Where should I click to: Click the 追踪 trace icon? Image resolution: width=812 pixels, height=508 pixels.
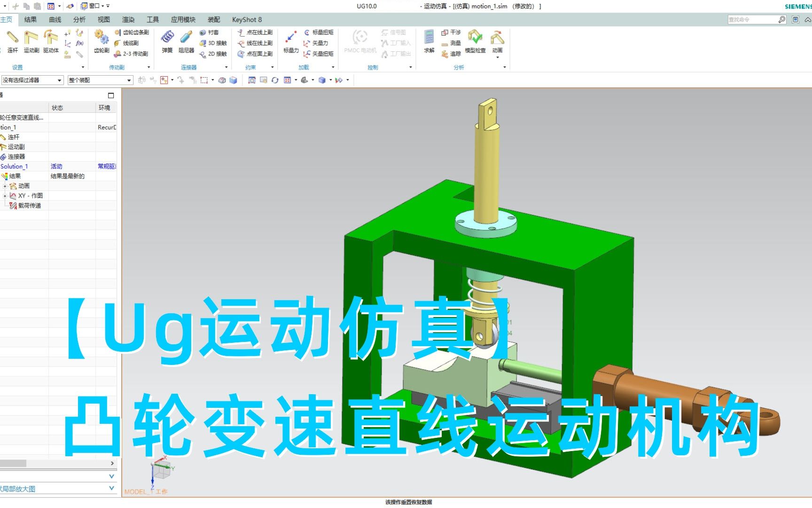(452, 54)
